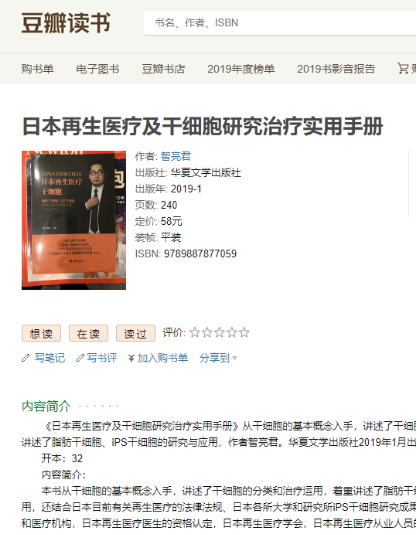Click the shopping cart icon in navigation
The image size is (417, 535).
coord(403,68)
